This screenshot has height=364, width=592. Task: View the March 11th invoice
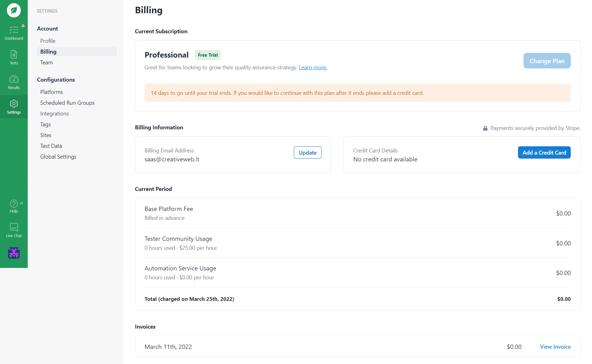[x=555, y=346]
